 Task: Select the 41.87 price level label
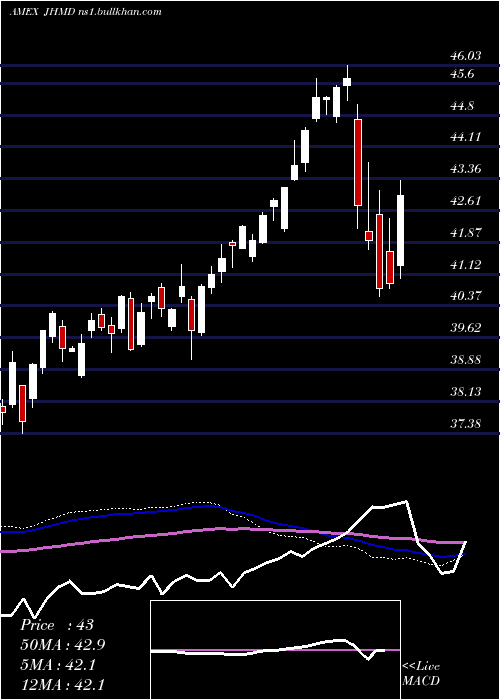[x=466, y=233]
